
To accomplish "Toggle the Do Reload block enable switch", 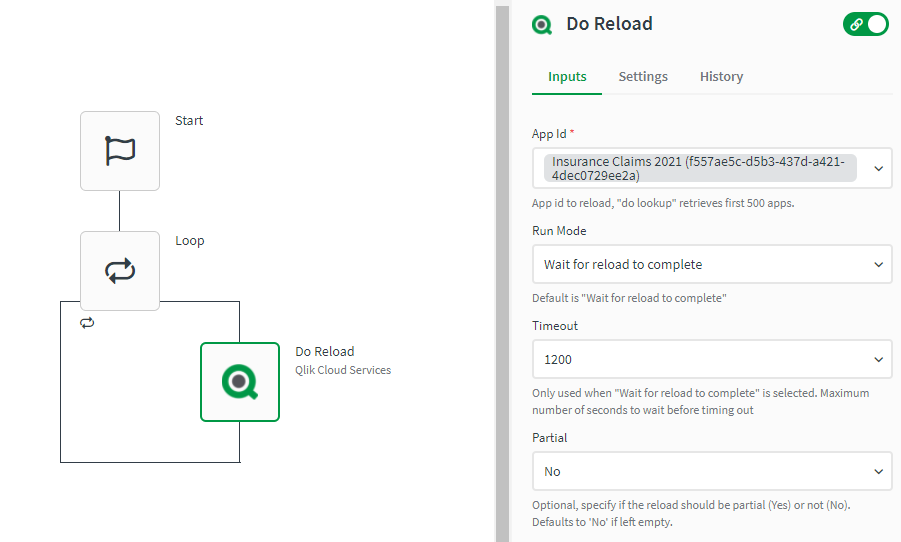I will (865, 25).
